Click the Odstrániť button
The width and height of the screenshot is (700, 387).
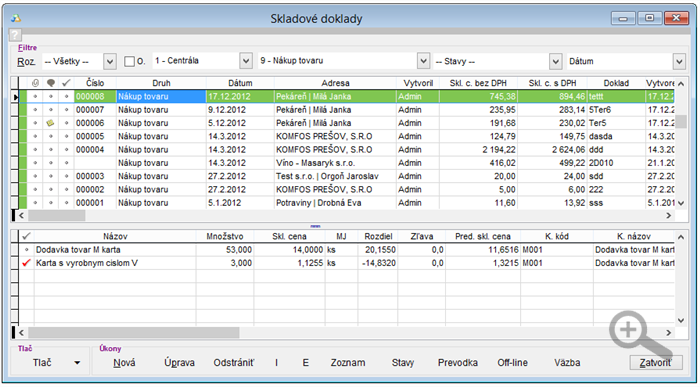(x=233, y=363)
